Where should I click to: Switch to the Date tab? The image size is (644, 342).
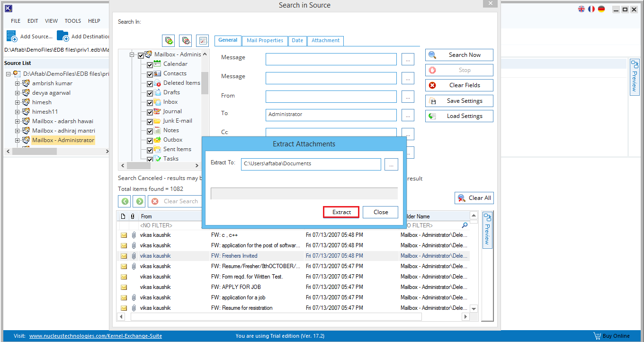[297, 41]
